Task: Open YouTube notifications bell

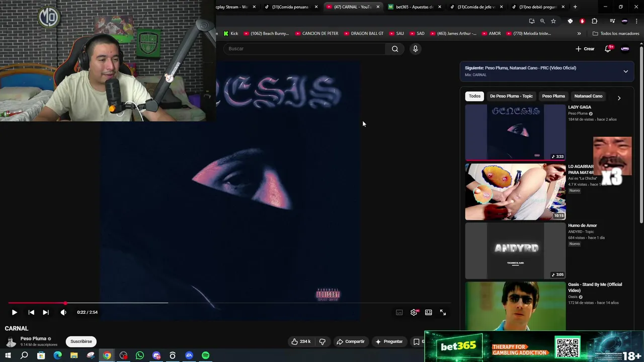Action: [x=608, y=49]
